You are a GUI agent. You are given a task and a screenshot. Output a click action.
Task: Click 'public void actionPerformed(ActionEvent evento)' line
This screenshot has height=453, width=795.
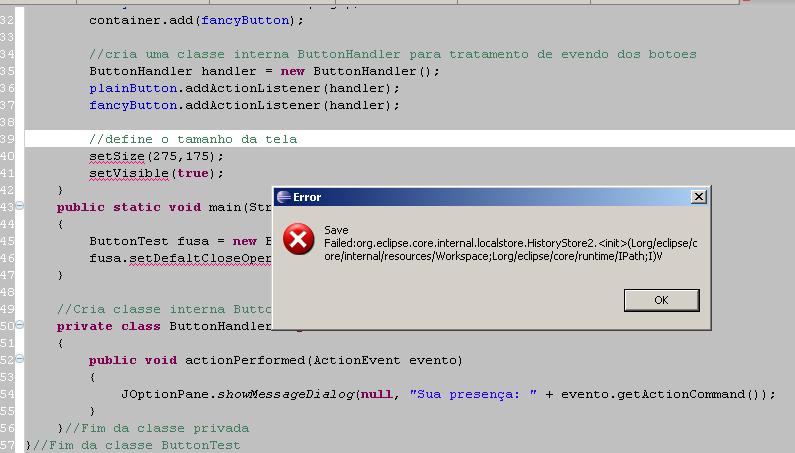click(x=276, y=360)
